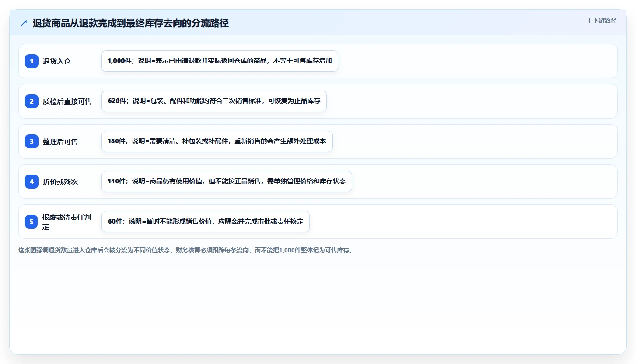Select step number 4 badge for 折价或残次
This screenshot has height=364, width=636.
tap(32, 182)
